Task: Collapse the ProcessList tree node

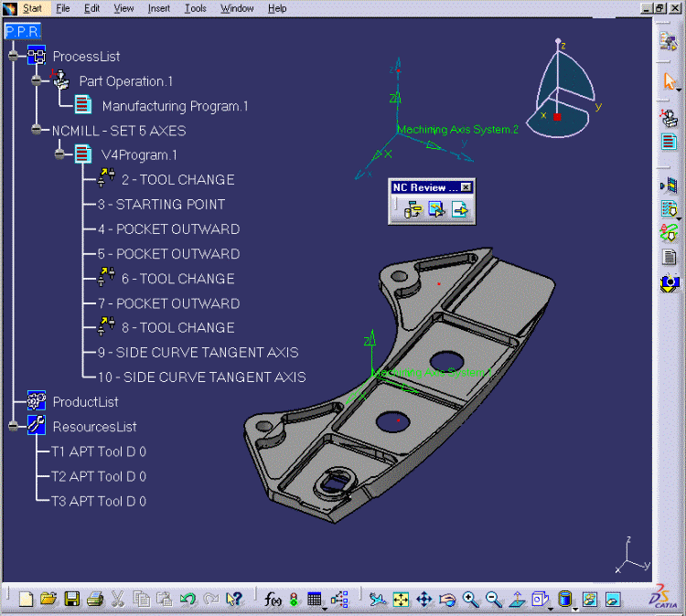Action: (13, 57)
